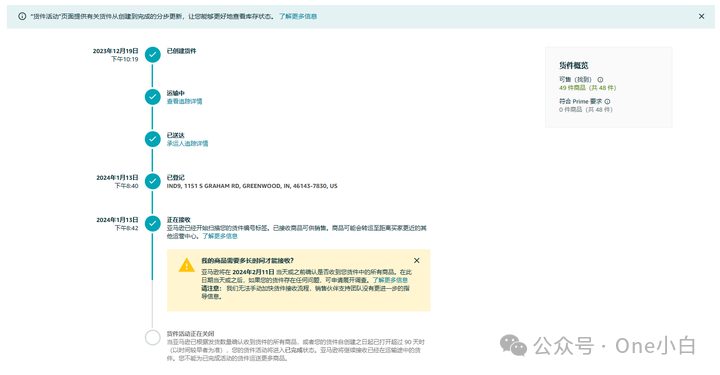Click the 符合 Prime 要求 label
The height and width of the screenshot is (375, 720).
tap(580, 101)
